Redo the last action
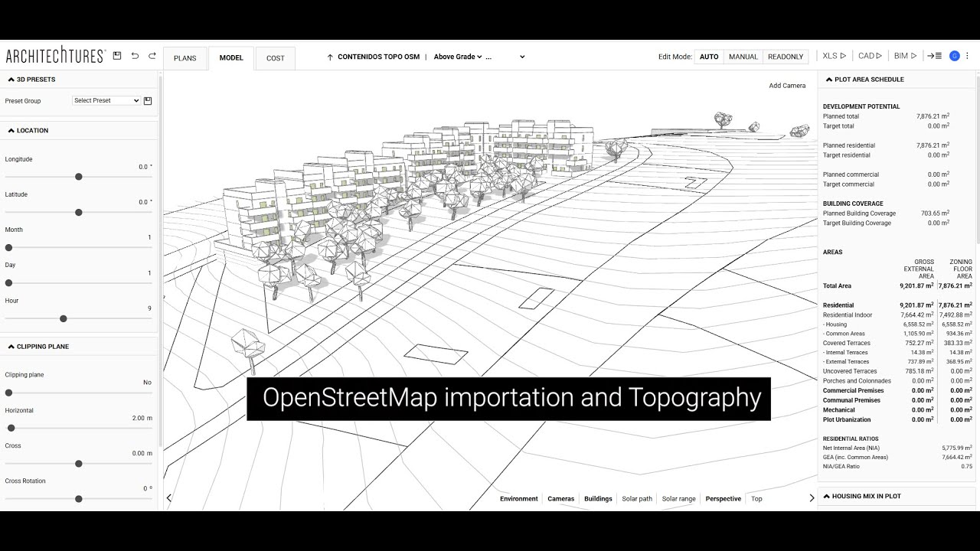This screenshot has width=980, height=551. (x=152, y=56)
